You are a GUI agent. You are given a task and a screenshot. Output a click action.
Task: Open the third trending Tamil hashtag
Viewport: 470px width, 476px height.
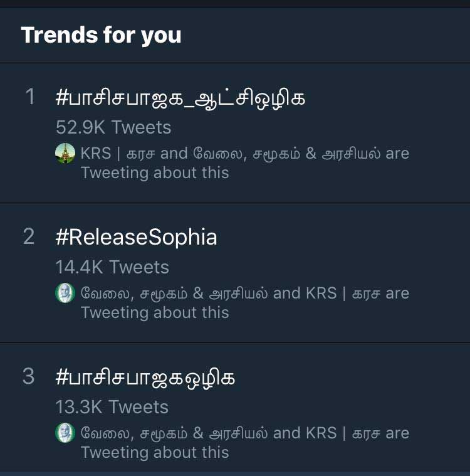[145, 378]
